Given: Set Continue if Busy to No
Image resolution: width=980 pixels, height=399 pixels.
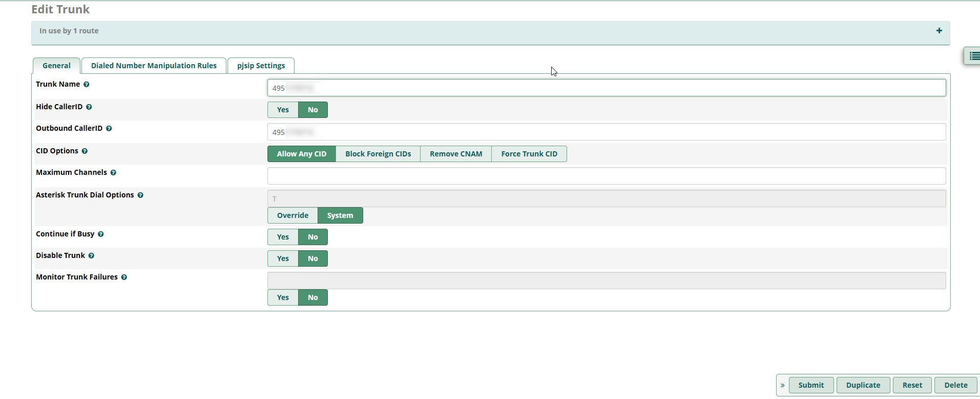Looking at the screenshot, I should [x=313, y=237].
